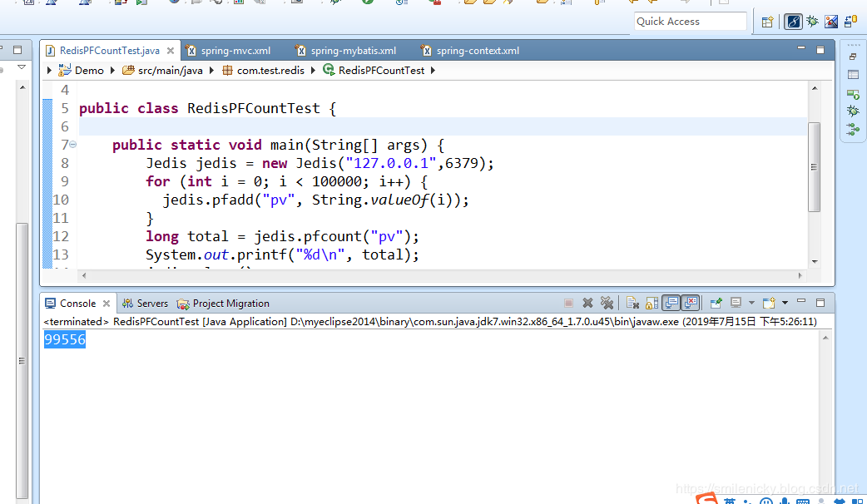Click src/main/java in the breadcrumb
The image size is (867, 504).
click(x=171, y=70)
